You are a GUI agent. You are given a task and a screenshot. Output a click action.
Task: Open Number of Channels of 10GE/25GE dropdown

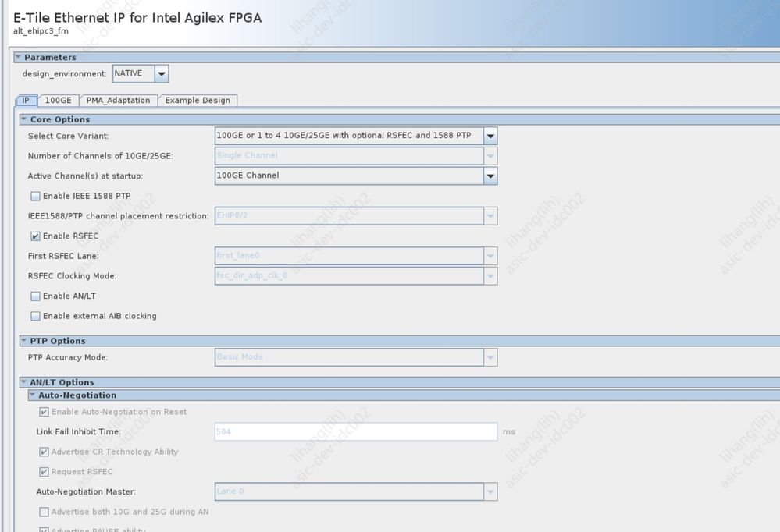coord(356,156)
